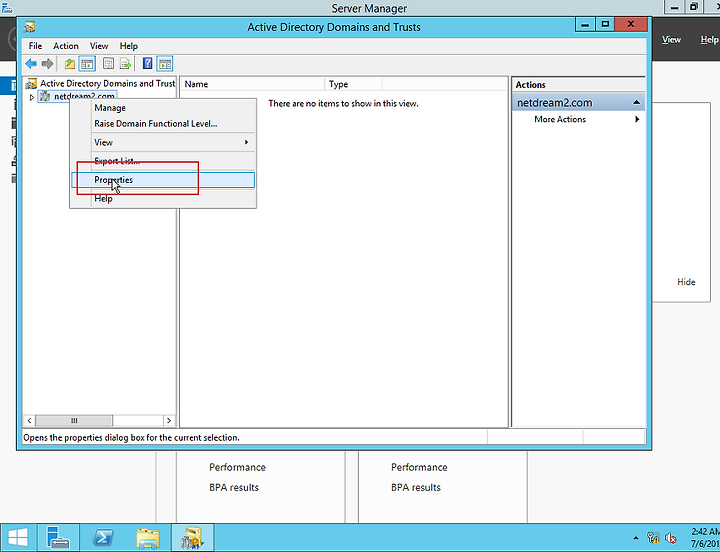720x552 pixels.
Task: Toggle Show/Hide Action Pane button
Action: click(x=165, y=64)
